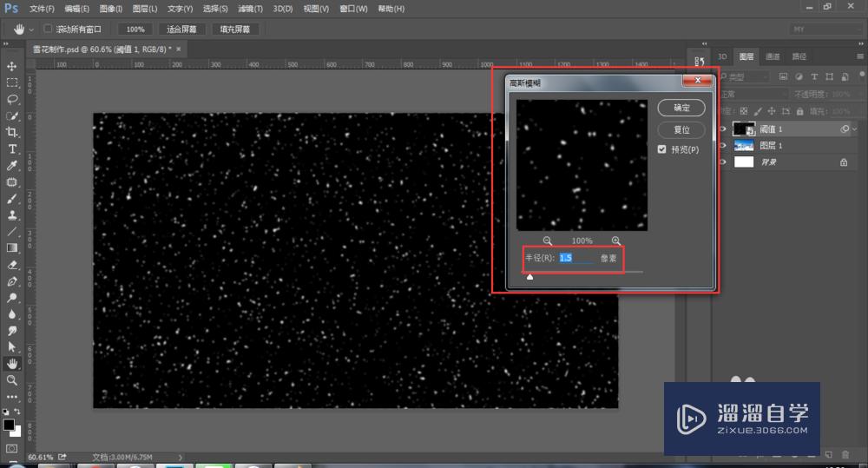Select the Lasso tool
Screen dimensions: 868x468
11,100
